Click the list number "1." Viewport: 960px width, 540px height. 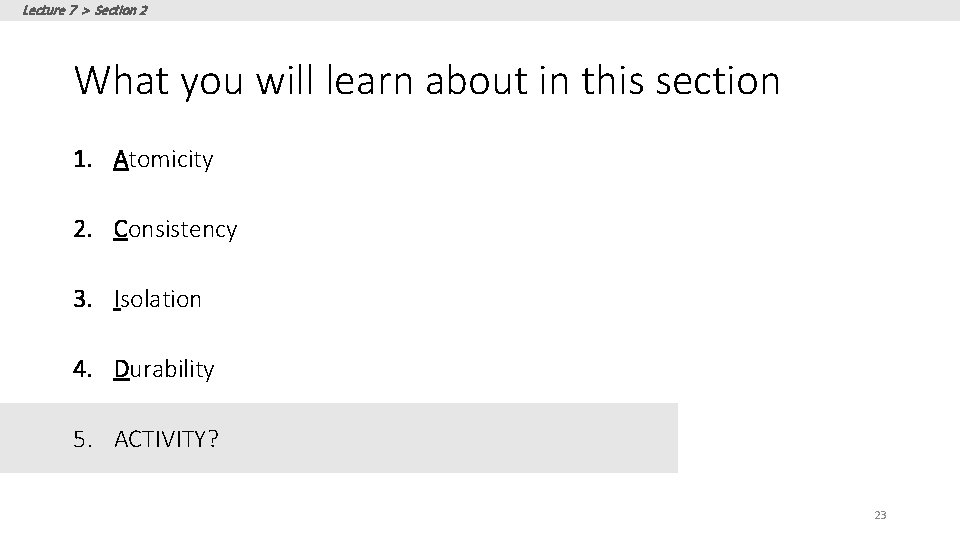pos(83,160)
